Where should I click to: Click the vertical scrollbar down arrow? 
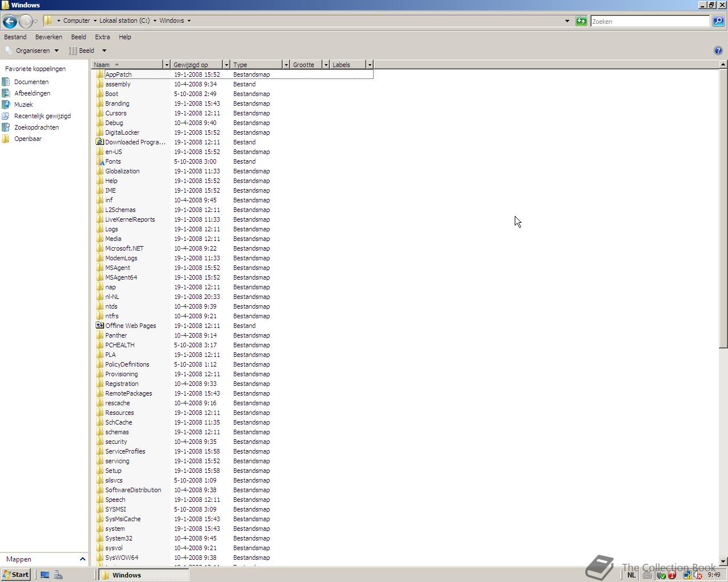[x=723, y=562]
